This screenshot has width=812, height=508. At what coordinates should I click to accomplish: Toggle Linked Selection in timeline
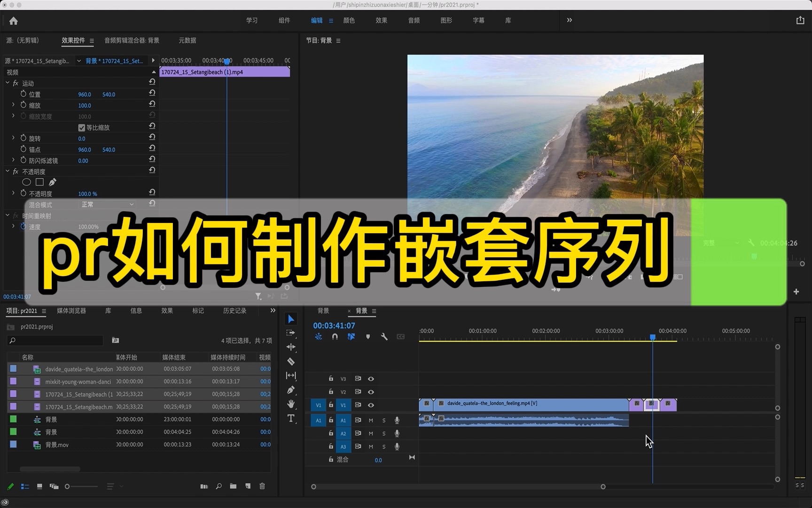[351, 337]
